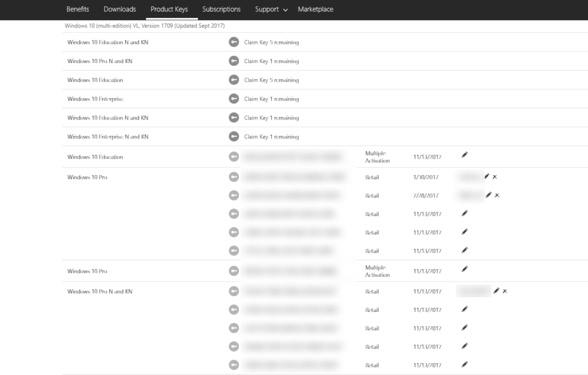The width and height of the screenshot is (588, 375).
Task: Open the Support menu item
Action: click(266, 9)
